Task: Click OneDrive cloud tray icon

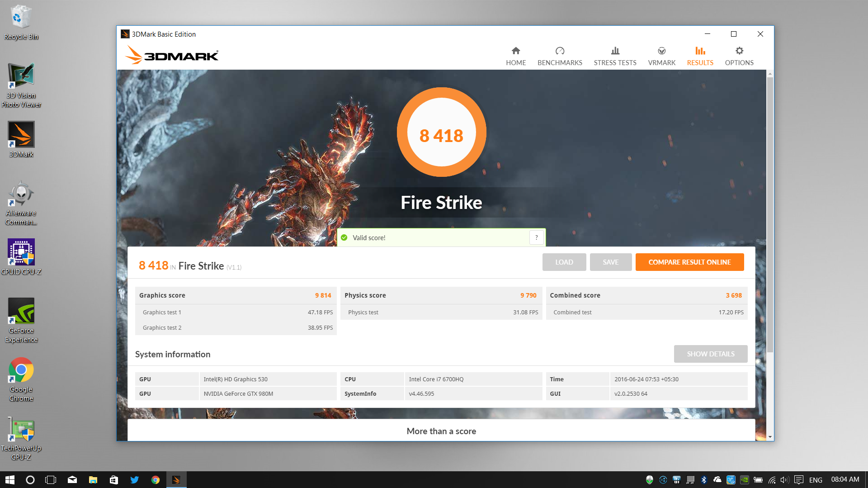Action: pos(717,479)
